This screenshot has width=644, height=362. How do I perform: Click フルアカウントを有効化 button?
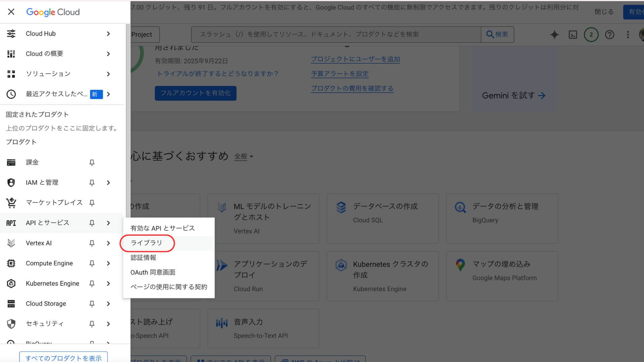coord(196,93)
